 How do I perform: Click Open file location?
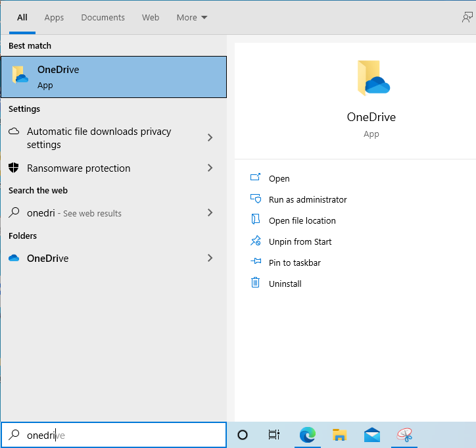(x=302, y=220)
